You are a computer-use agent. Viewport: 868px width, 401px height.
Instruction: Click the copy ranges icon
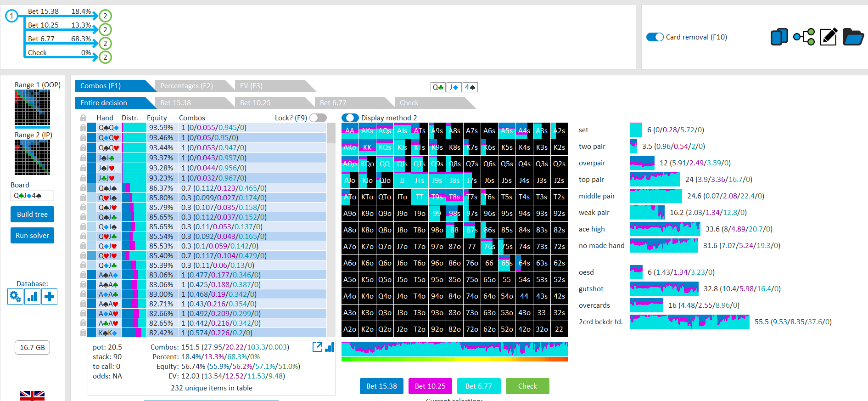[x=779, y=37]
